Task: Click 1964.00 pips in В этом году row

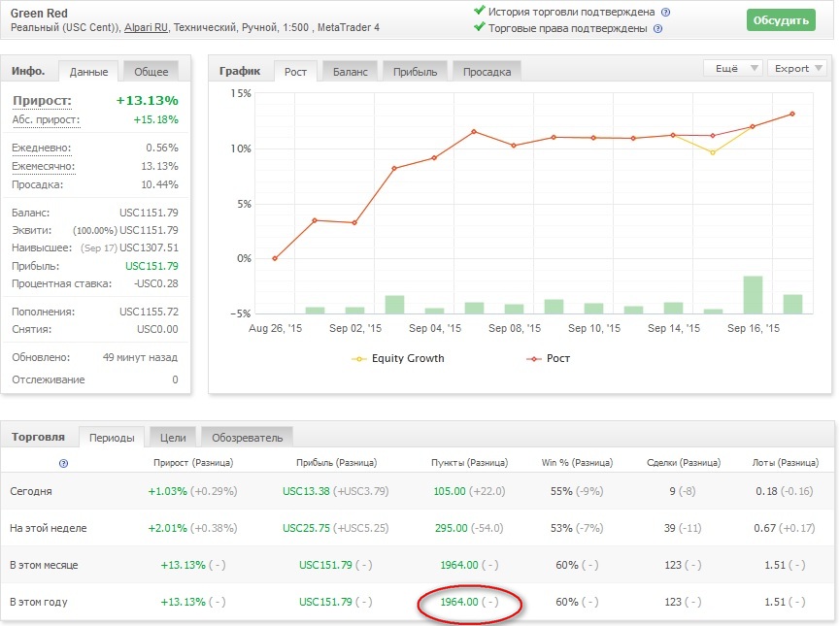Action: point(459,602)
